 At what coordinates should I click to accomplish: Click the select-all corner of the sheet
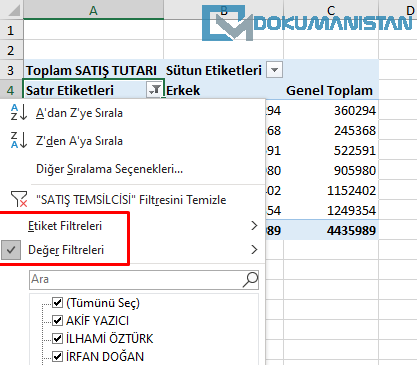pyautogui.click(x=12, y=10)
